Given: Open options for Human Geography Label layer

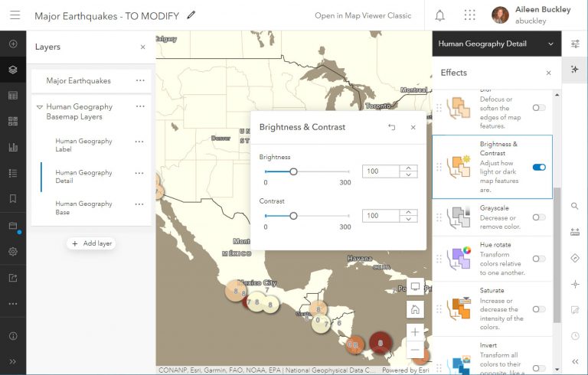Looking at the screenshot, I should click(139, 142).
